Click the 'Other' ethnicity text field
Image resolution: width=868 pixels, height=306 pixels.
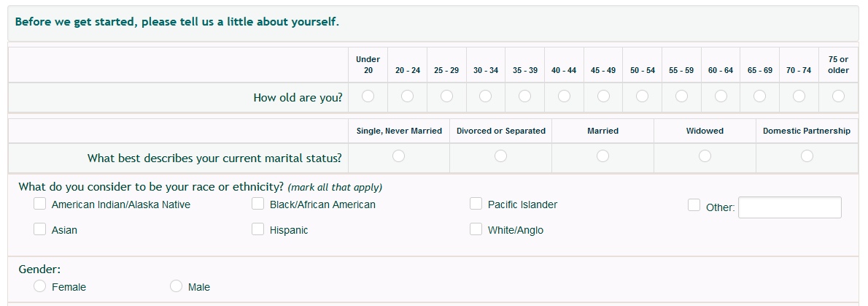point(790,207)
